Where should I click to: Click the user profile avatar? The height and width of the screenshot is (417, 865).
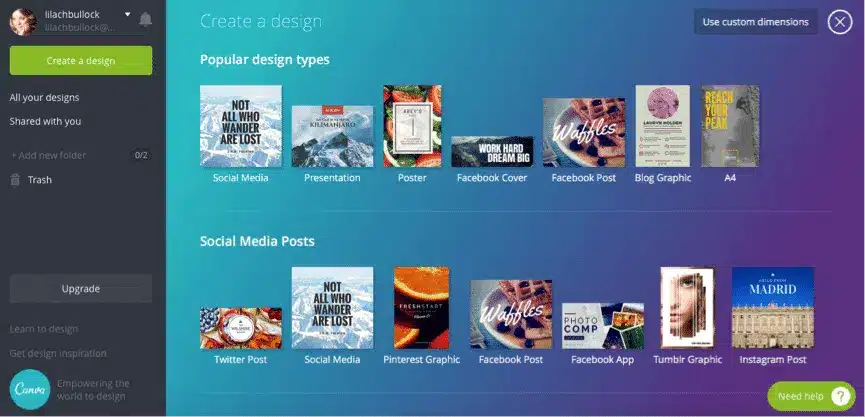tap(23, 21)
